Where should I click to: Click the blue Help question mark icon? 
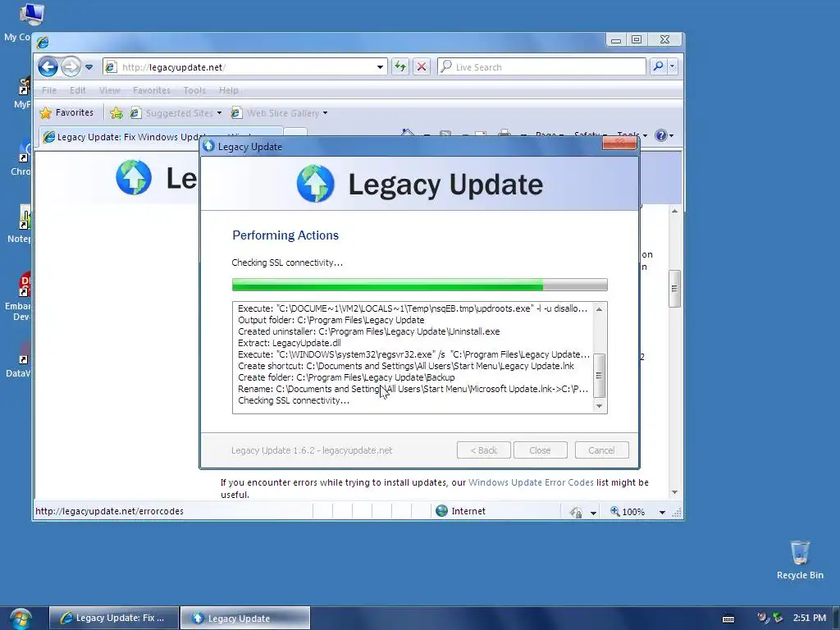(661, 135)
